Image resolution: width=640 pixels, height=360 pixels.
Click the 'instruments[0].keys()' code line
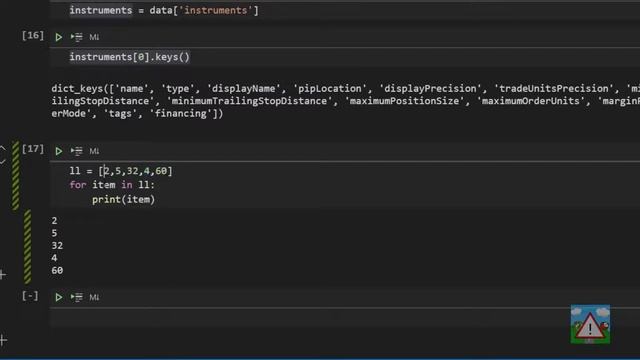129,57
